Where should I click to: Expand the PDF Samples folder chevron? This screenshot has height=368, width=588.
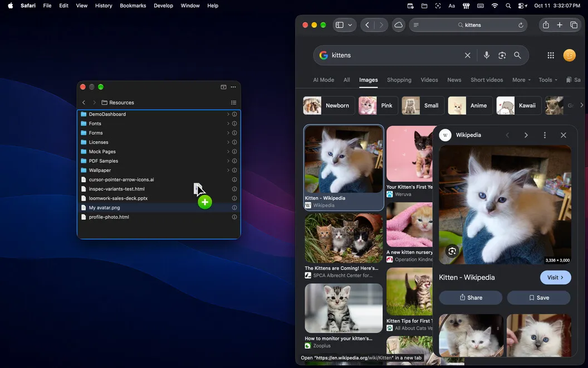(228, 161)
